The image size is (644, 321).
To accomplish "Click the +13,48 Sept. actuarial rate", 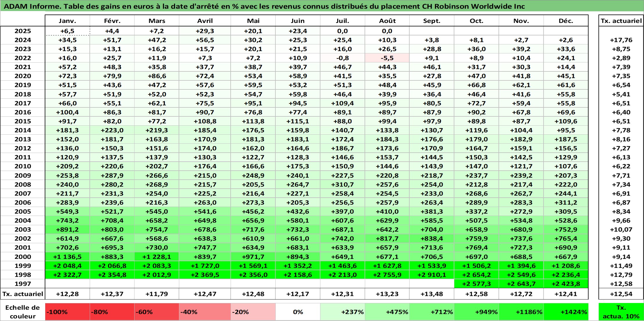I will (x=432, y=294).
